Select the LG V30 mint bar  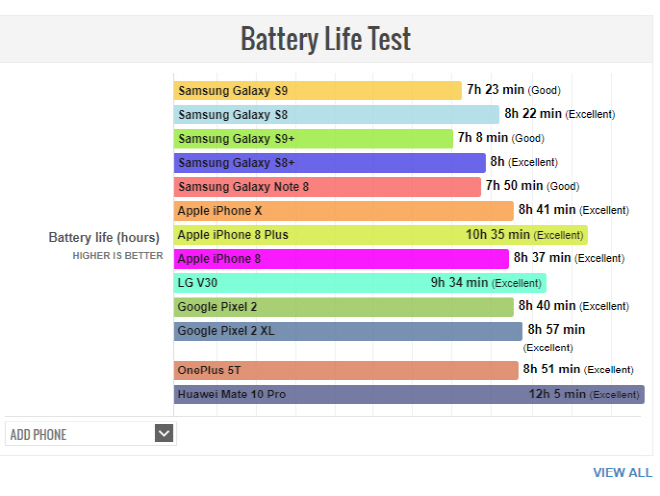tap(360, 283)
